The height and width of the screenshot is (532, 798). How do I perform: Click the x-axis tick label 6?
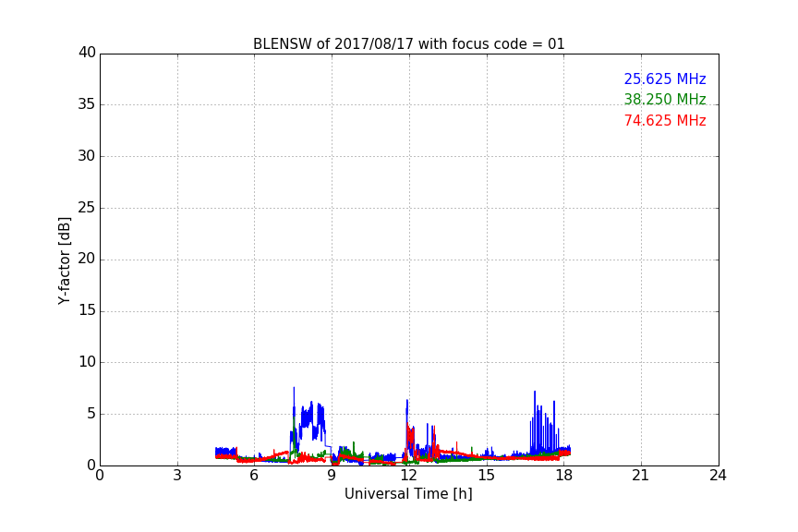click(x=254, y=476)
